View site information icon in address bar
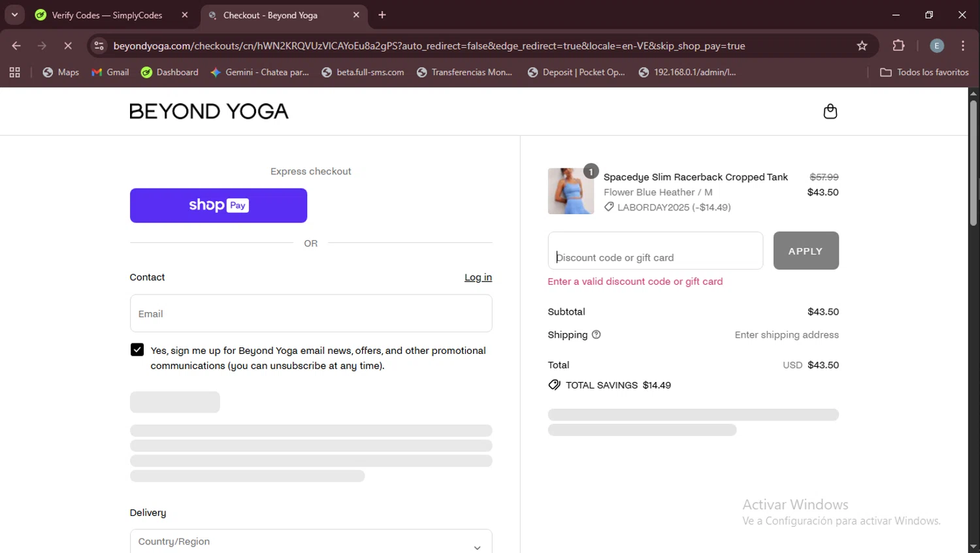 tap(99, 46)
